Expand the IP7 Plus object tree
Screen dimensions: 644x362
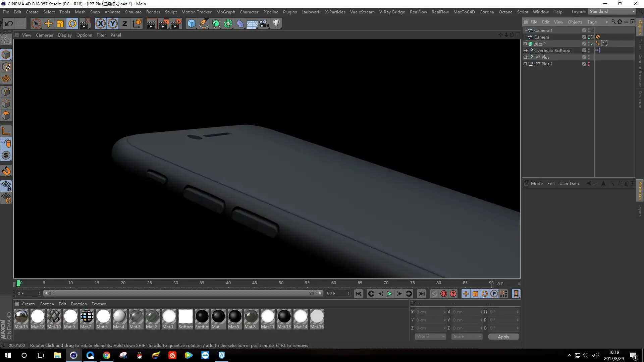pos(525,57)
